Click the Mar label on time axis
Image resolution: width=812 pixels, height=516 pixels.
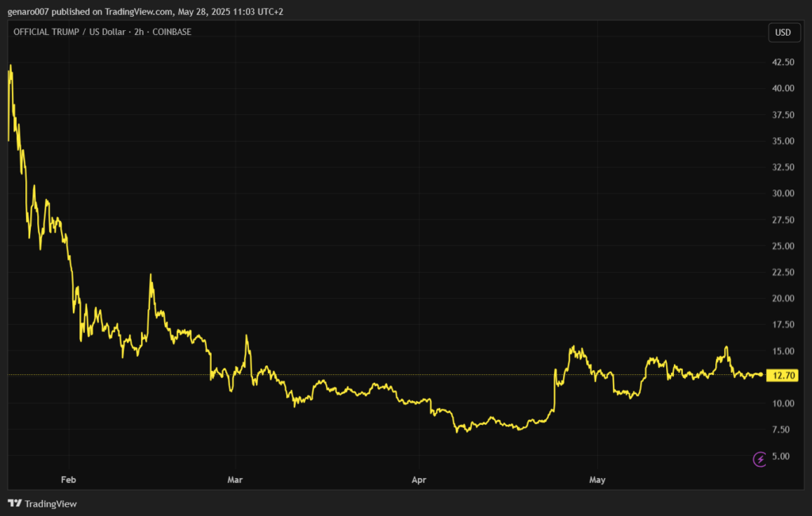point(234,480)
